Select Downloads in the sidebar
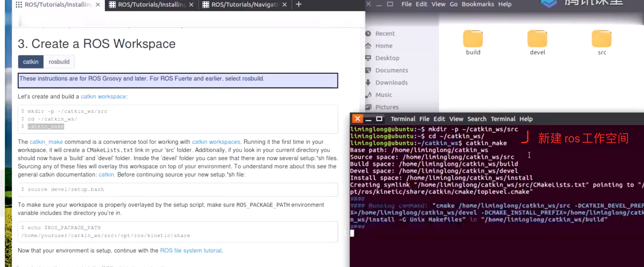644x267 pixels. coord(391,82)
